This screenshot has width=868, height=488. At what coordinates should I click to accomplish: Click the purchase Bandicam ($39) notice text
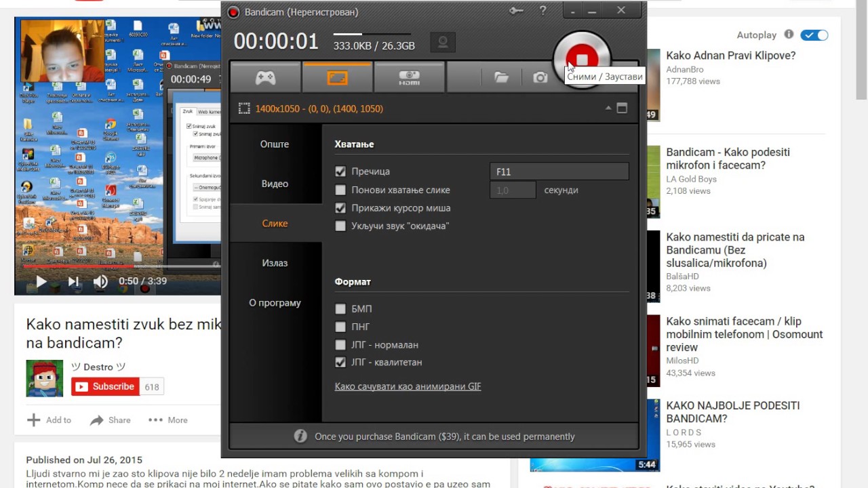pyautogui.click(x=445, y=436)
